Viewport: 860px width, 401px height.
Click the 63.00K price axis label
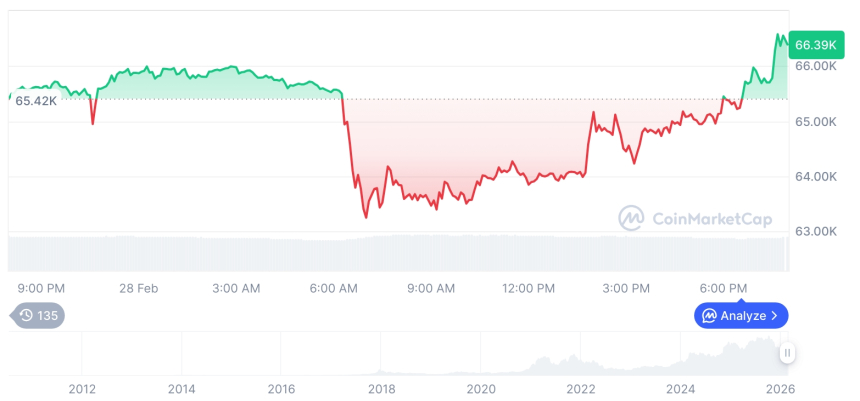816,231
